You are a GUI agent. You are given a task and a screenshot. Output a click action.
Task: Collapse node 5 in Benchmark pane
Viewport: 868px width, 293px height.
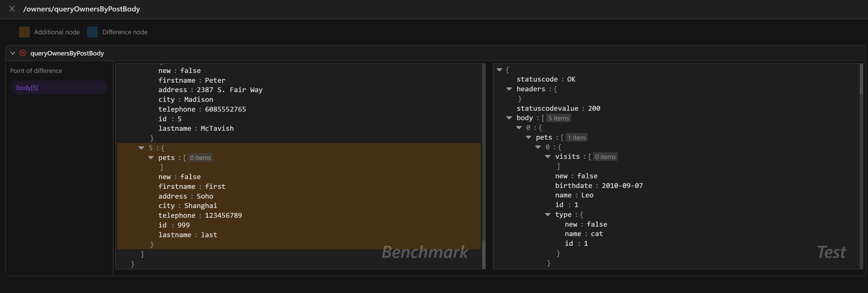pyautogui.click(x=141, y=148)
